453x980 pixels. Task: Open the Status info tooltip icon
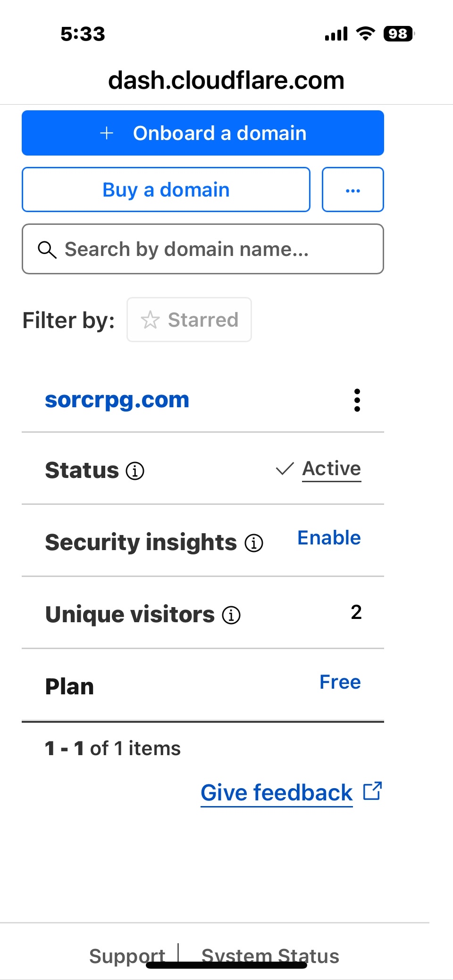[x=135, y=471]
